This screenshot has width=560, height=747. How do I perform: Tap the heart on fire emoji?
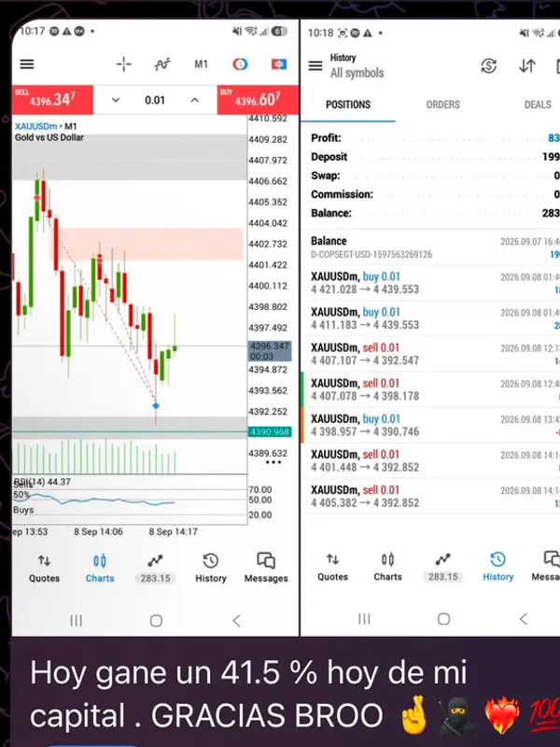[501, 715]
